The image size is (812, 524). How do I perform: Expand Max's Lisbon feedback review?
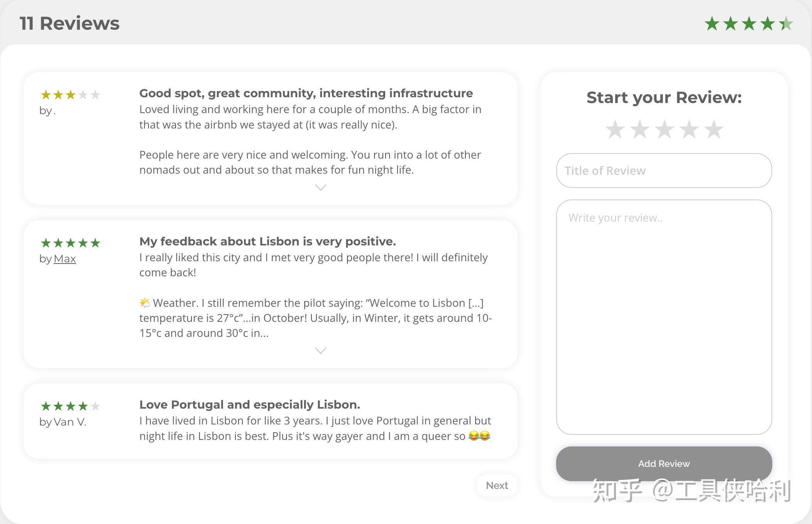click(x=320, y=351)
